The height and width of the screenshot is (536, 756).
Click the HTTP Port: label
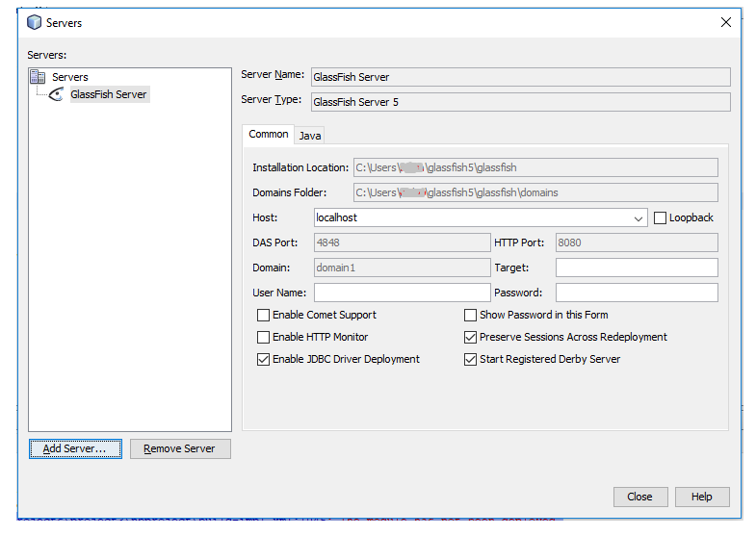pyautogui.click(x=519, y=242)
